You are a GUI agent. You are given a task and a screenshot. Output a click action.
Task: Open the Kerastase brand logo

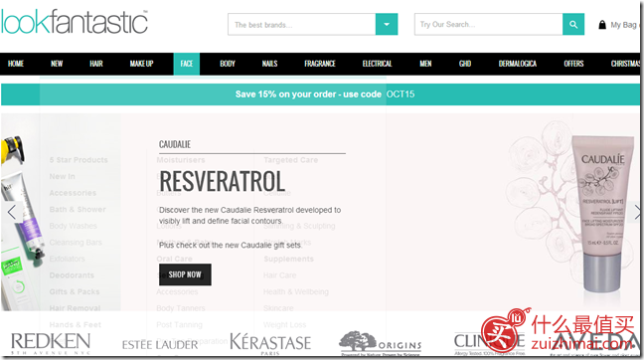270,343
